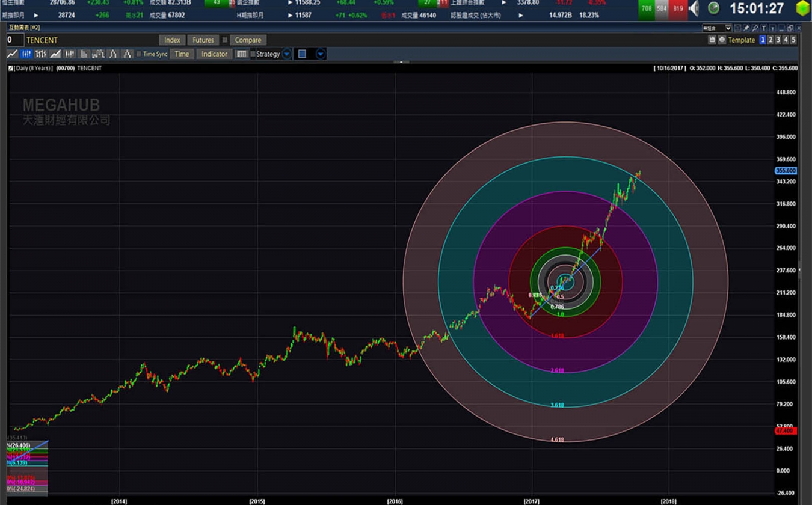This screenshot has width=812, height=505.
Task: Click the green 708 advancers counter
Action: tap(646, 8)
